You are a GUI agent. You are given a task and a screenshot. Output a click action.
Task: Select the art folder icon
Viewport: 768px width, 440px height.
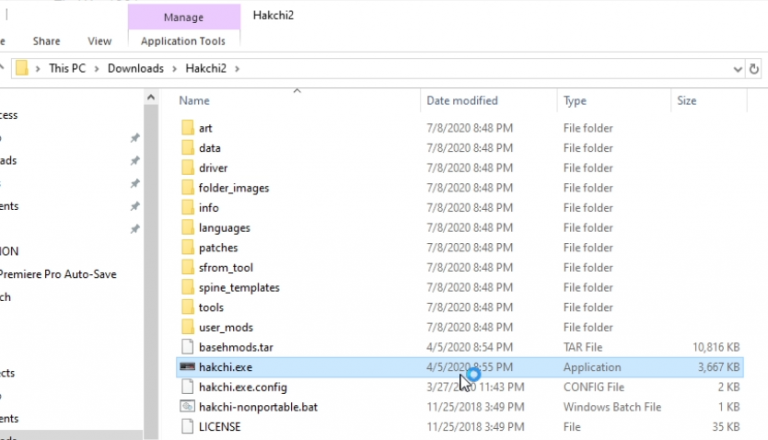pyautogui.click(x=186, y=128)
